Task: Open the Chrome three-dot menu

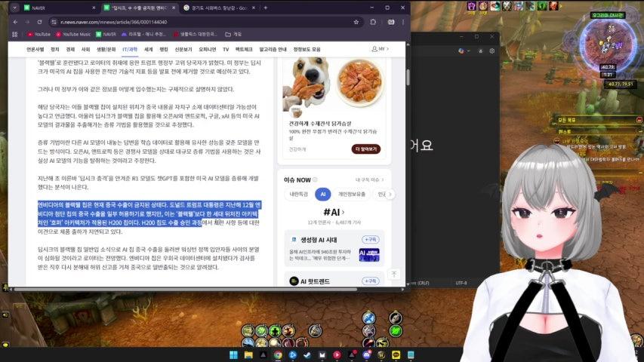Action: click(403, 22)
